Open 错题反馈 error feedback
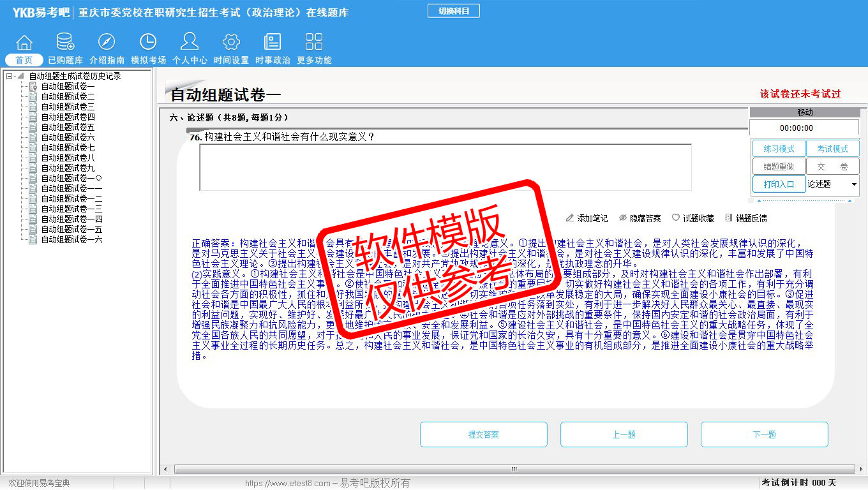The height and width of the screenshot is (490, 868). pyautogui.click(x=745, y=218)
